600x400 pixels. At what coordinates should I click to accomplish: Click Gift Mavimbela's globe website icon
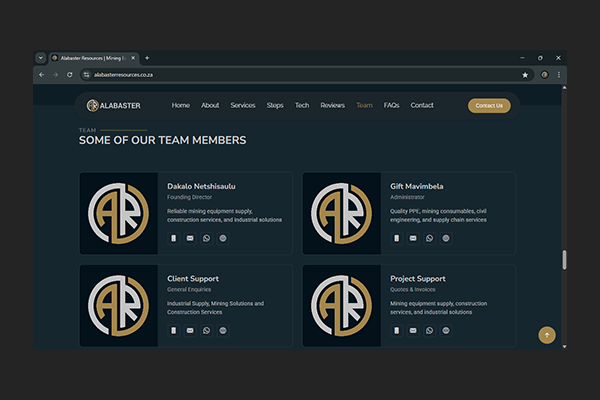tap(446, 238)
